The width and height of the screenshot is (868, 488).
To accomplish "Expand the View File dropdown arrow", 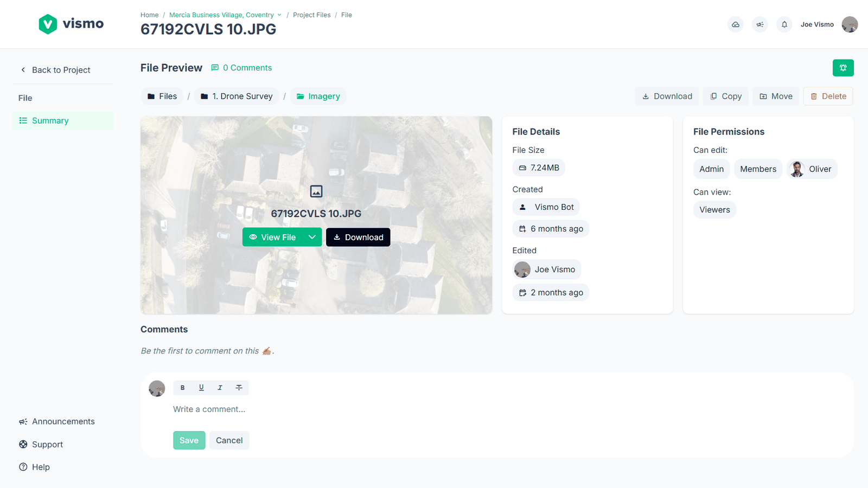I will coord(312,237).
